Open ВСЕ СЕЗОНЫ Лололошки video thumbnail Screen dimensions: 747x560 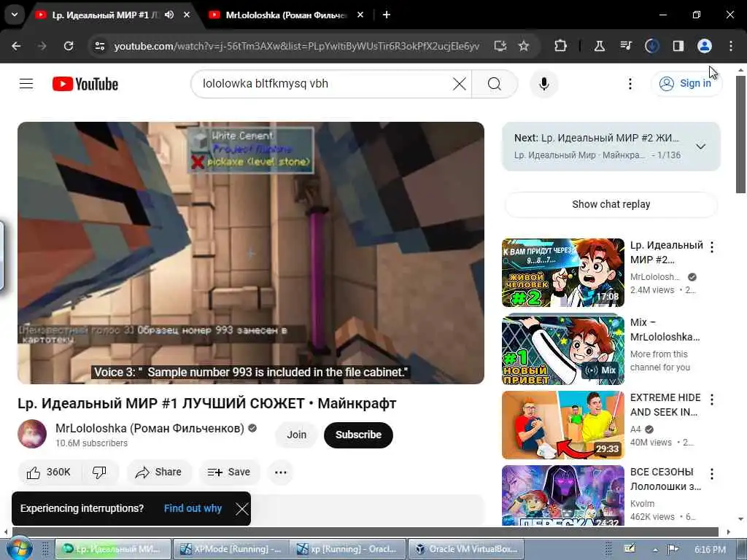coord(562,495)
